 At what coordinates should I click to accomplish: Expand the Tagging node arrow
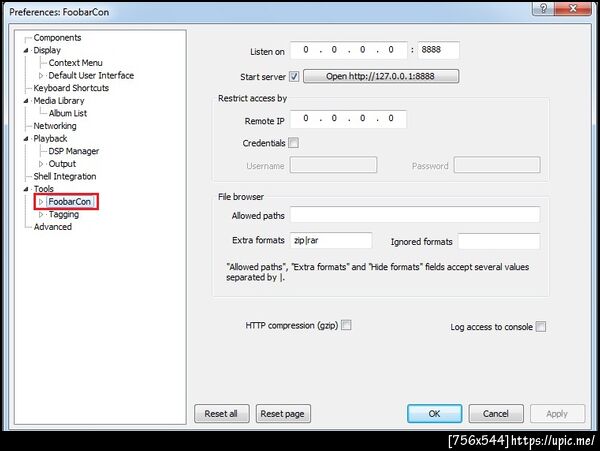pyautogui.click(x=41, y=215)
